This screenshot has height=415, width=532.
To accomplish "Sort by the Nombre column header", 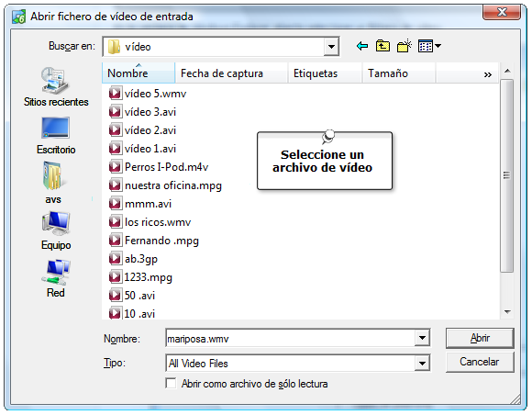I will click(x=139, y=73).
